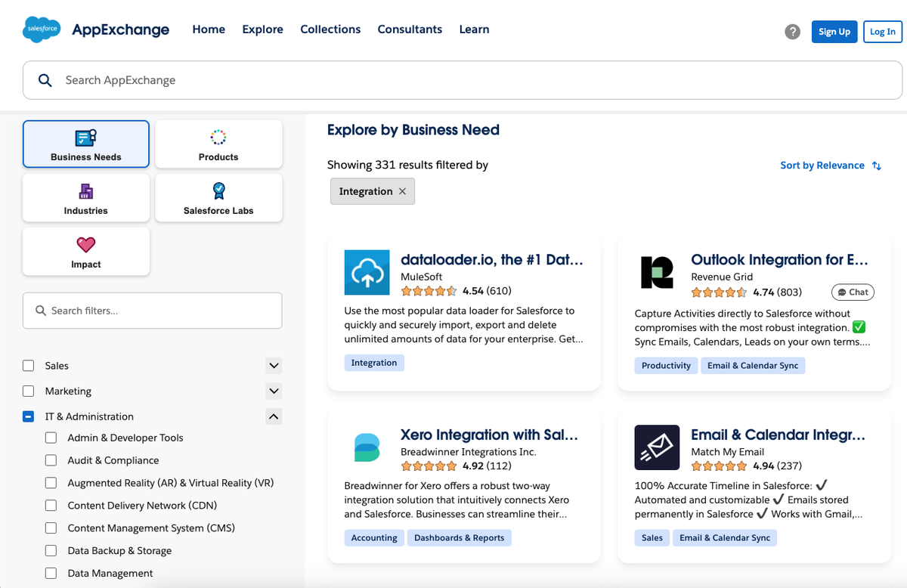The width and height of the screenshot is (907, 588).
Task: Click the Salesforce cloud logo
Action: pyautogui.click(x=41, y=29)
